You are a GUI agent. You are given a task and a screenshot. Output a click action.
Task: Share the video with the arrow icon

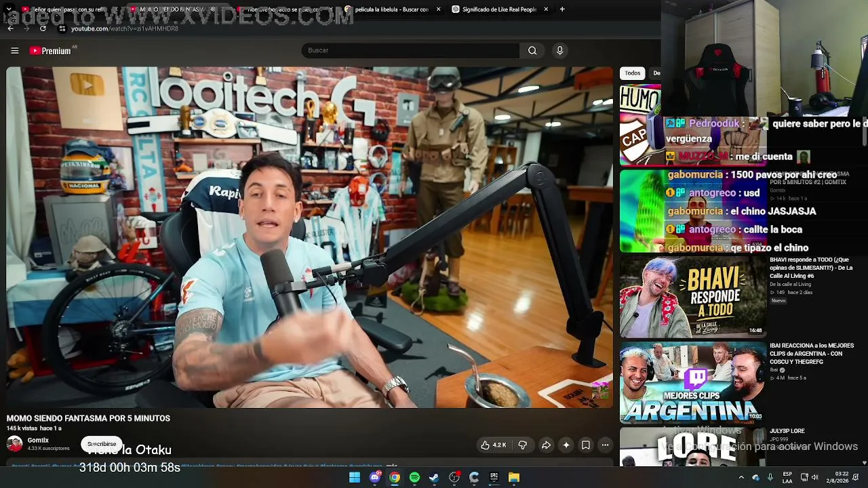546,445
